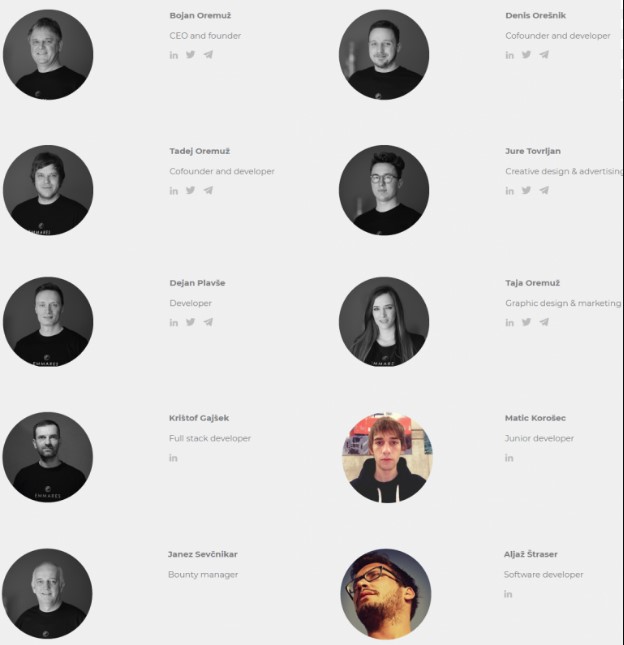Click the name Krištof Gajšek

point(199,418)
